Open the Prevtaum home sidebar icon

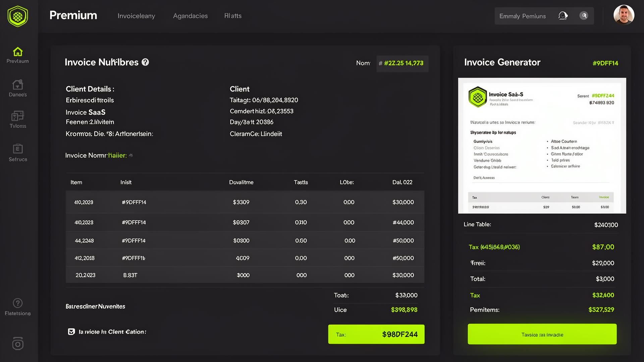18,52
